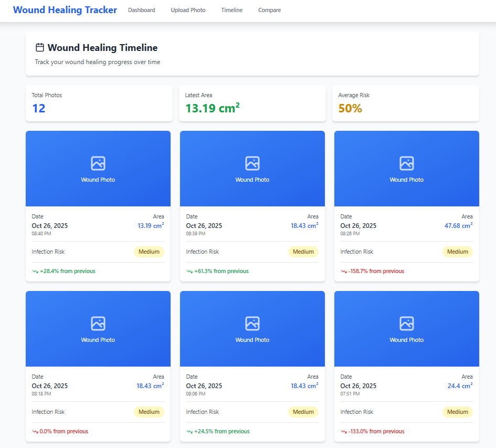The width and height of the screenshot is (496, 448).
Task: Click the calendar icon beside Wound Healing Timeline
Action: point(40,47)
